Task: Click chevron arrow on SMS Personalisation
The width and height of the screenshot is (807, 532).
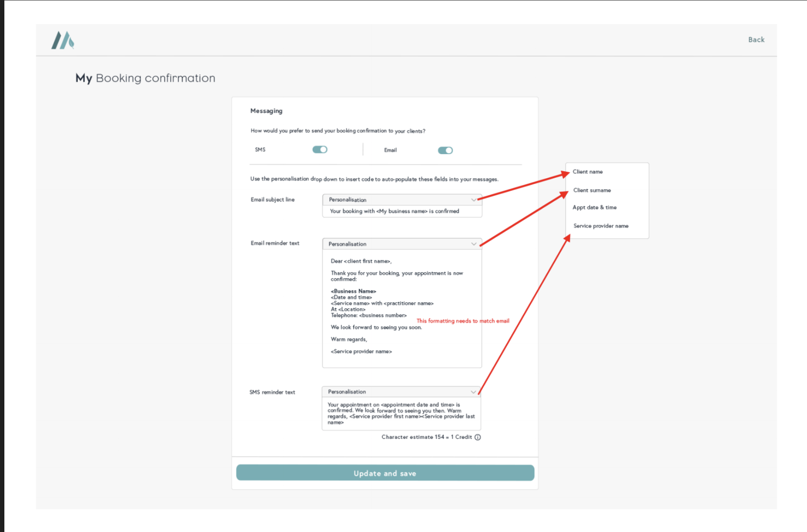Action: [x=473, y=392]
